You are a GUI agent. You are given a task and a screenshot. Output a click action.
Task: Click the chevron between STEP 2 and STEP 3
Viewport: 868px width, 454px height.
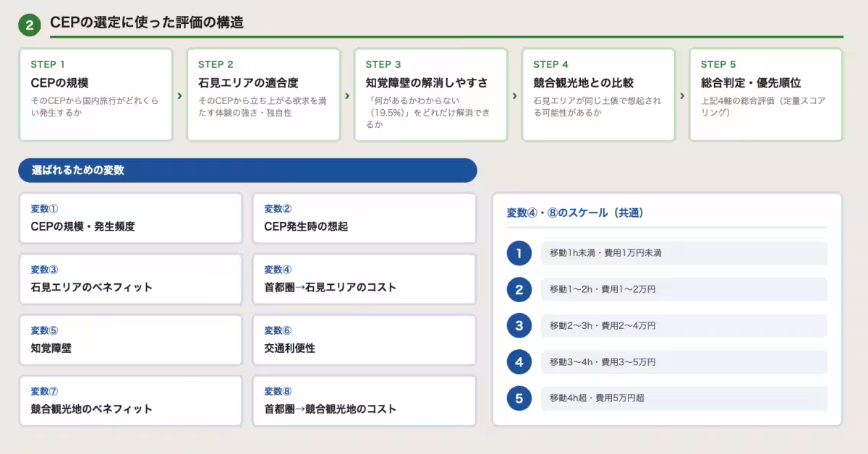347,95
